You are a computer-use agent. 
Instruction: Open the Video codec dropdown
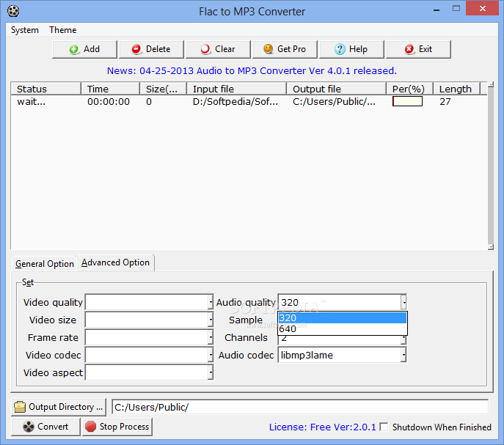coord(211,355)
